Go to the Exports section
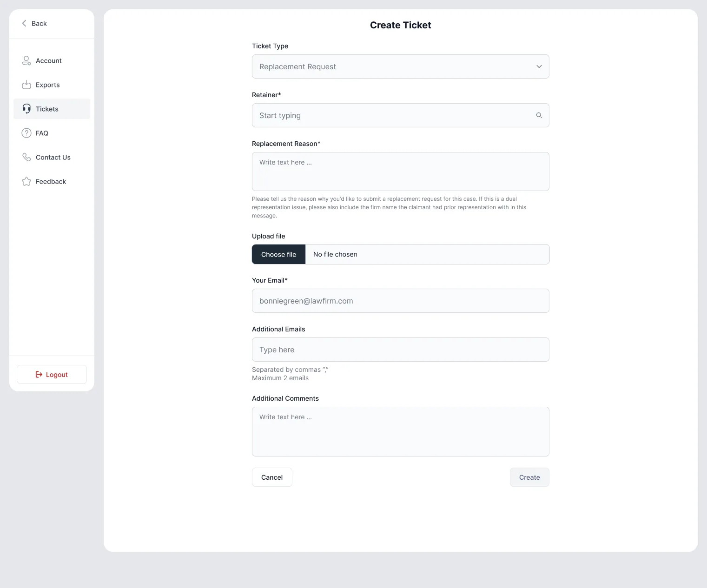 pyautogui.click(x=52, y=85)
